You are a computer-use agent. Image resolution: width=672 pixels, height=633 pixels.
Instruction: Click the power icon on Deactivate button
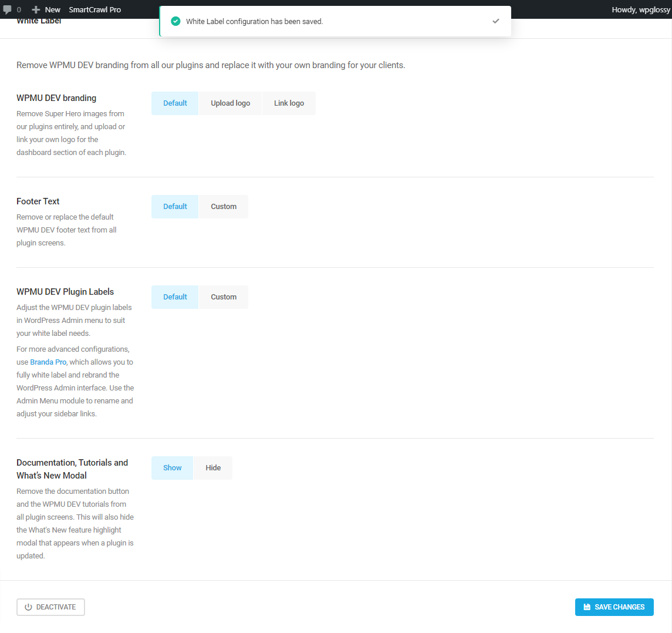28,607
